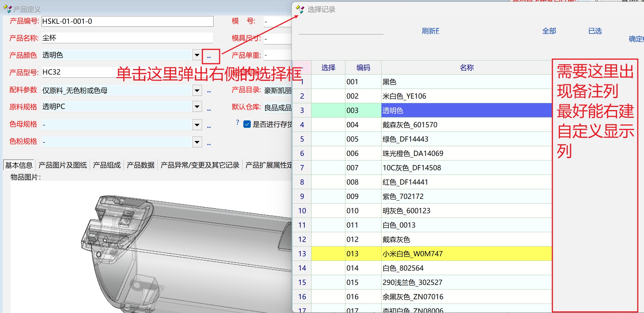The width and height of the screenshot is (644, 313).
Task: Click the 选择记录 window title icon
Action: (300, 9)
